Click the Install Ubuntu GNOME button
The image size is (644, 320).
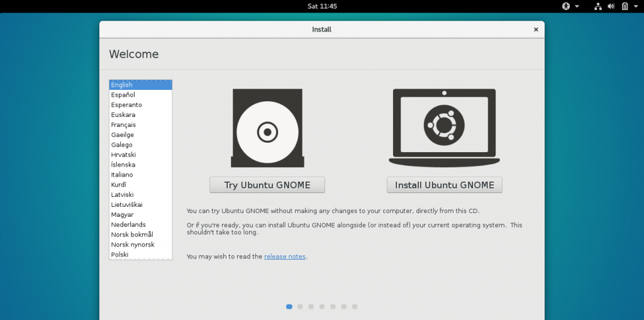pos(445,185)
